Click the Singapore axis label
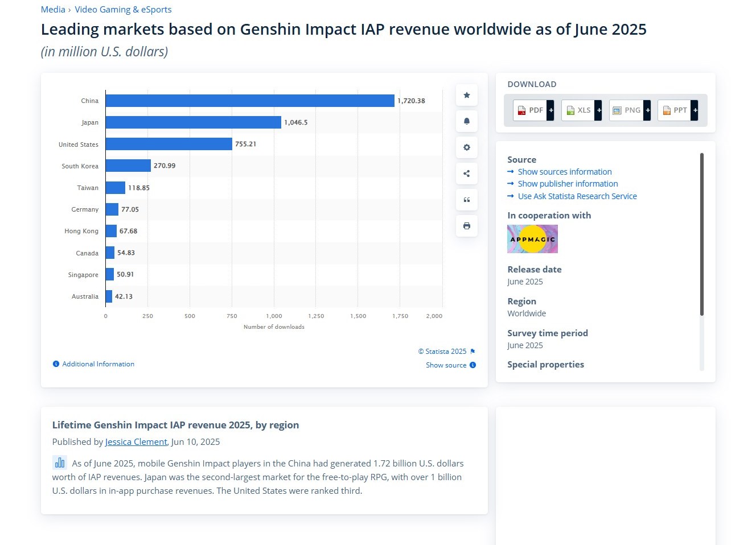 [83, 275]
